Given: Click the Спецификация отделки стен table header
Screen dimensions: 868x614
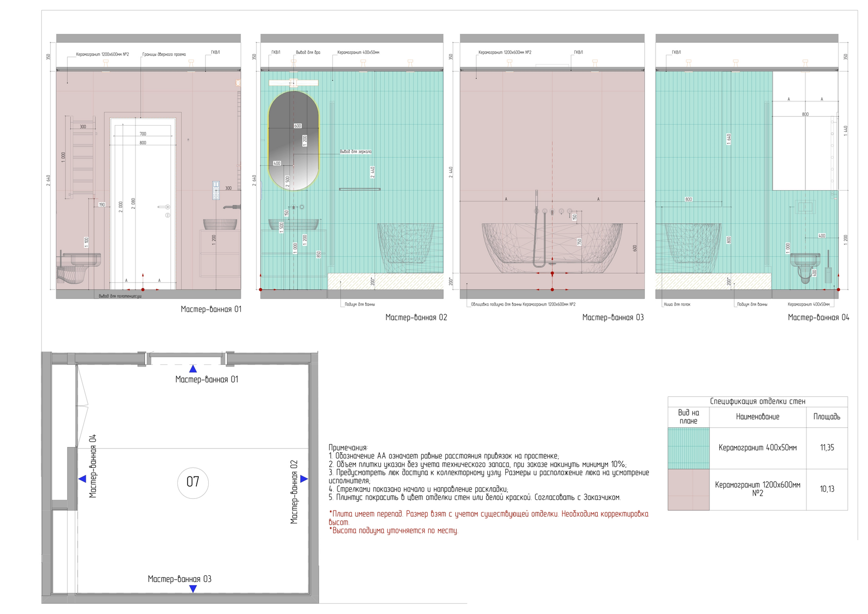Looking at the screenshot, I should 757,402.
